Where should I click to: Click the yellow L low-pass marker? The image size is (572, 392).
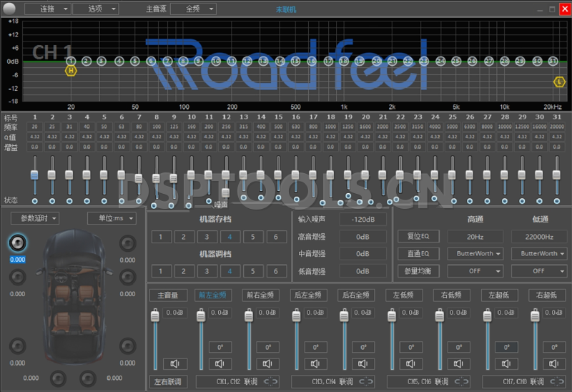pyautogui.click(x=559, y=82)
